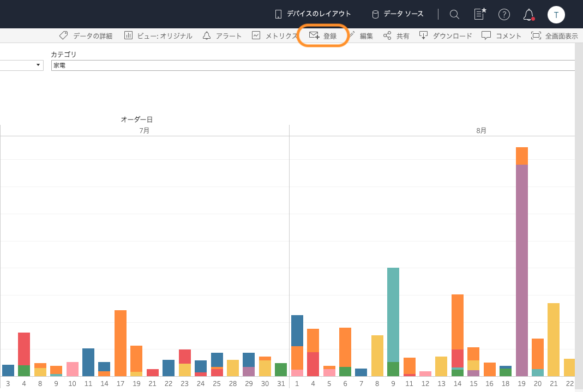Screen dimensions: 583x392
Task: Select the 7月 month header
Action: tap(145, 130)
